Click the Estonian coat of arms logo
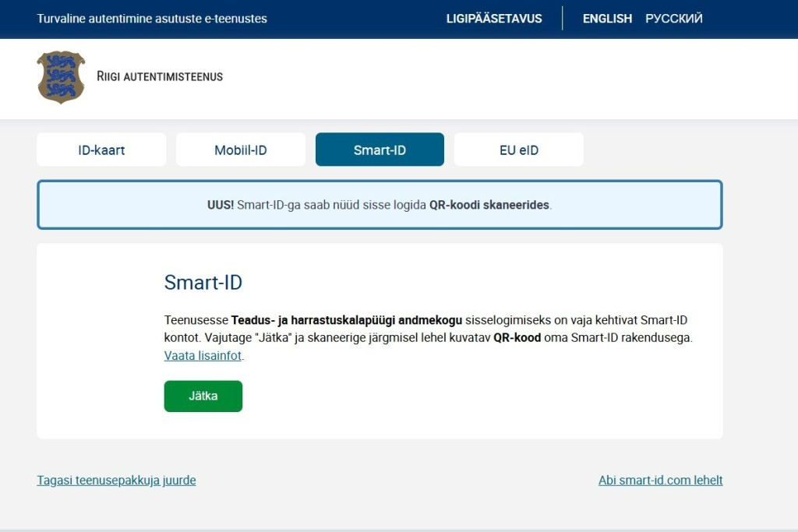 click(x=61, y=77)
